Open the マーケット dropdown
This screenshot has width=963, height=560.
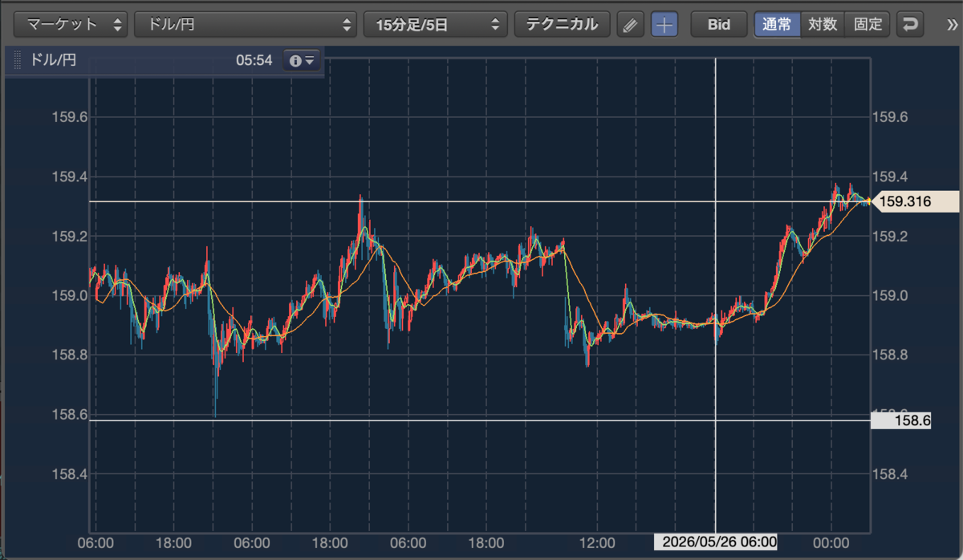tap(71, 24)
